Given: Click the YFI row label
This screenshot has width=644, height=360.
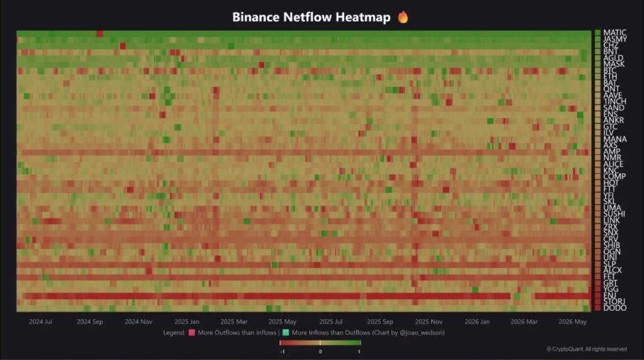Looking at the screenshot, I should tap(609, 195).
